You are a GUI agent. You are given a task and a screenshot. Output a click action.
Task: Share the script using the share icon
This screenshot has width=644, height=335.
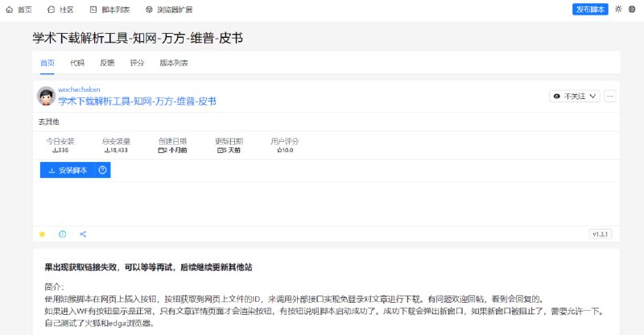(x=83, y=234)
